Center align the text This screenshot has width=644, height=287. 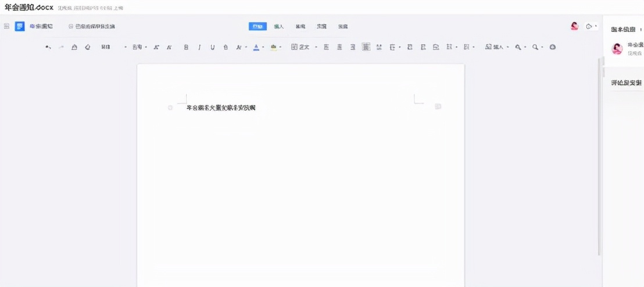tap(339, 47)
